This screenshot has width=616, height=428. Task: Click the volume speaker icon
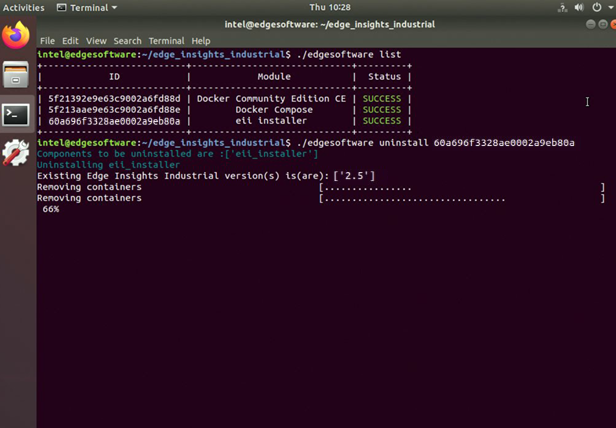pyautogui.click(x=579, y=7)
